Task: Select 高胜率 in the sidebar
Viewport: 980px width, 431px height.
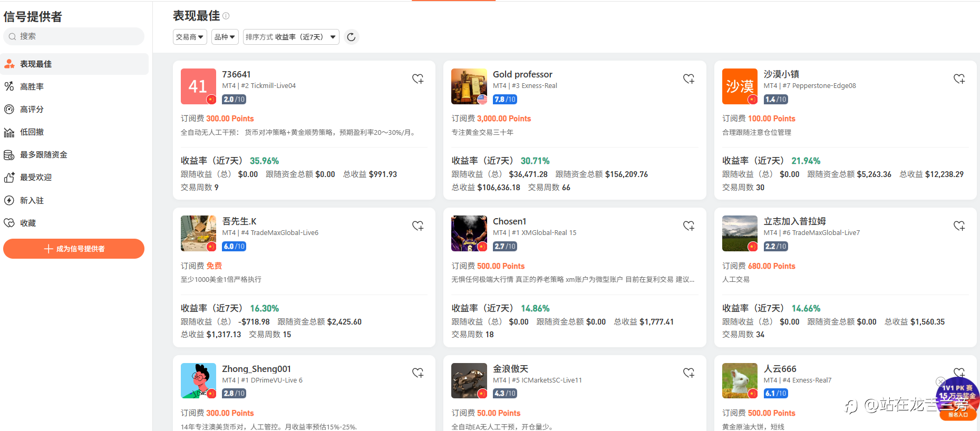Action: 74,86
